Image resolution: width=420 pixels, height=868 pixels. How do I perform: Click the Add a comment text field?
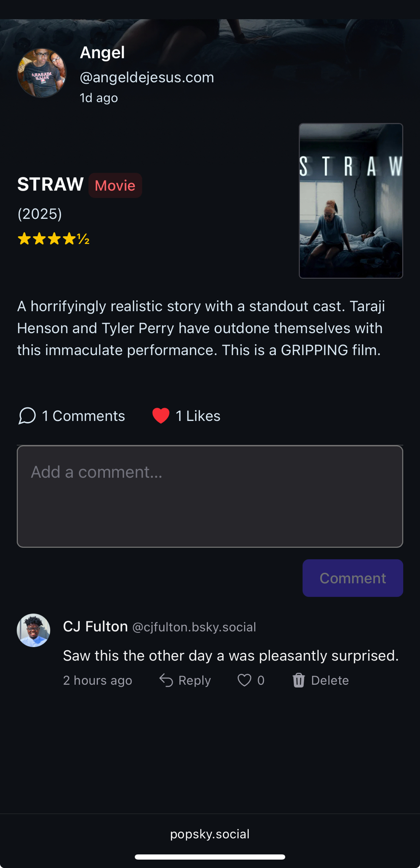(210, 496)
